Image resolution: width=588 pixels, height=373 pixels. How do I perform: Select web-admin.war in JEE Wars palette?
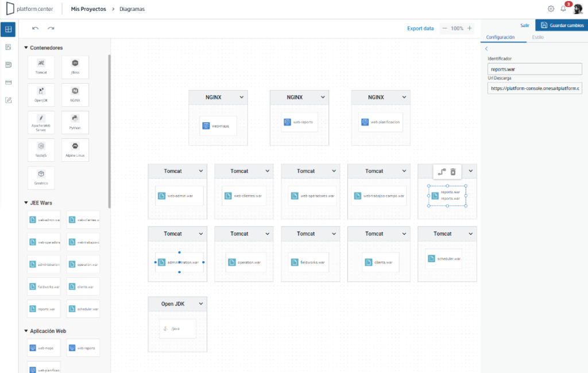tap(44, 220)
